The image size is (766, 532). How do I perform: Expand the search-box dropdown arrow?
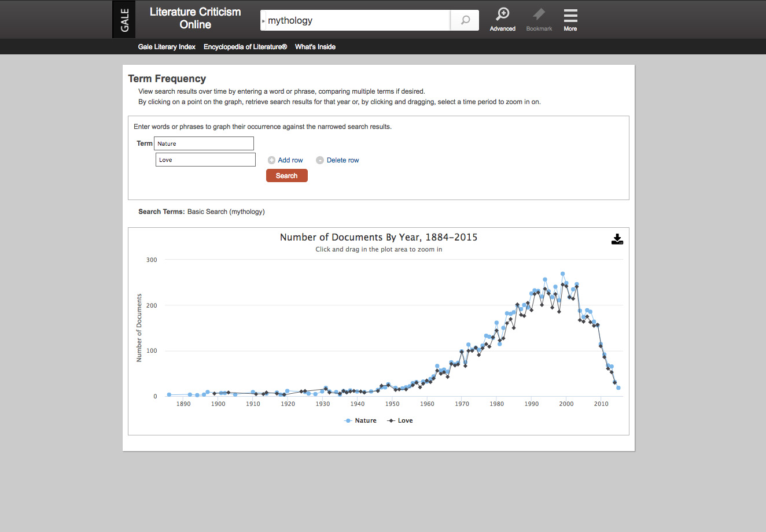[264, 21]
